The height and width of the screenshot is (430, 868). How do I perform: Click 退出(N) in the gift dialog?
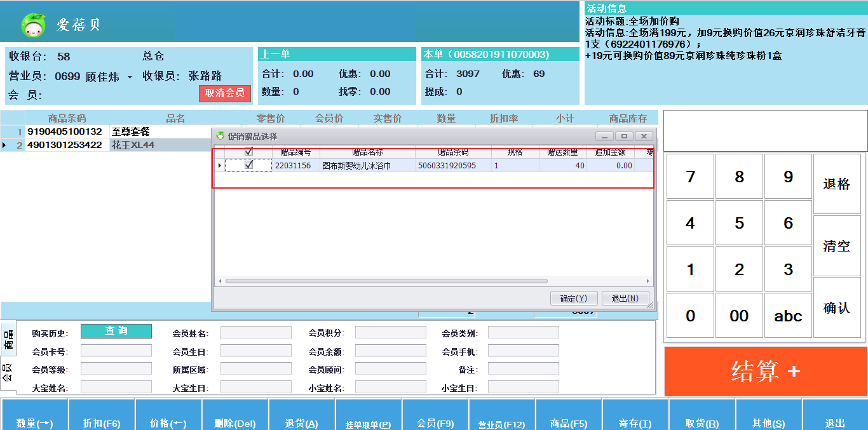click(625, 299)
